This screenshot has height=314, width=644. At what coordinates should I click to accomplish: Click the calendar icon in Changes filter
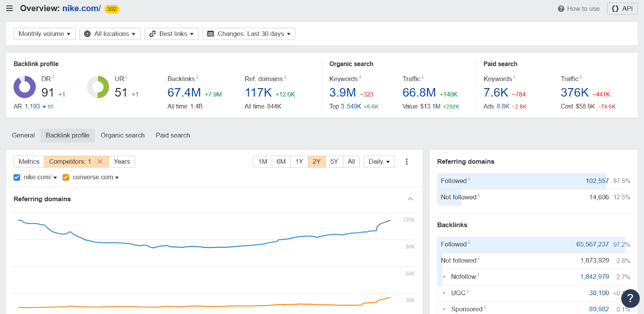pos(211,34)
